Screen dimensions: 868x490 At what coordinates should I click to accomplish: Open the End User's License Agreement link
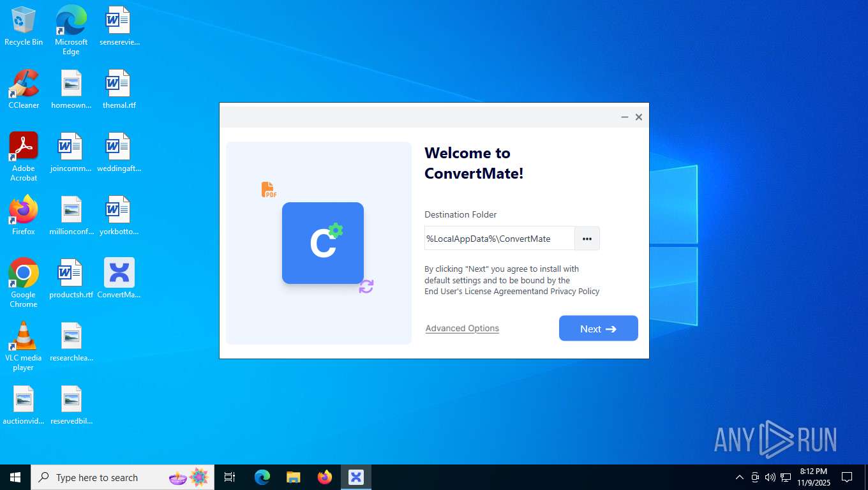coord(479,292)
